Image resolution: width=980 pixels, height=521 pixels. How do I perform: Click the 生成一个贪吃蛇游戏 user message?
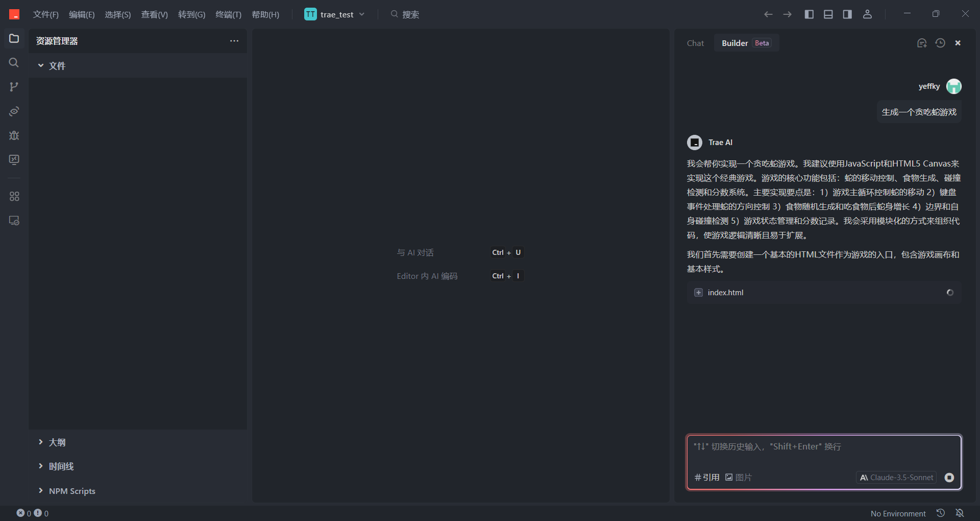click(919, 112)
